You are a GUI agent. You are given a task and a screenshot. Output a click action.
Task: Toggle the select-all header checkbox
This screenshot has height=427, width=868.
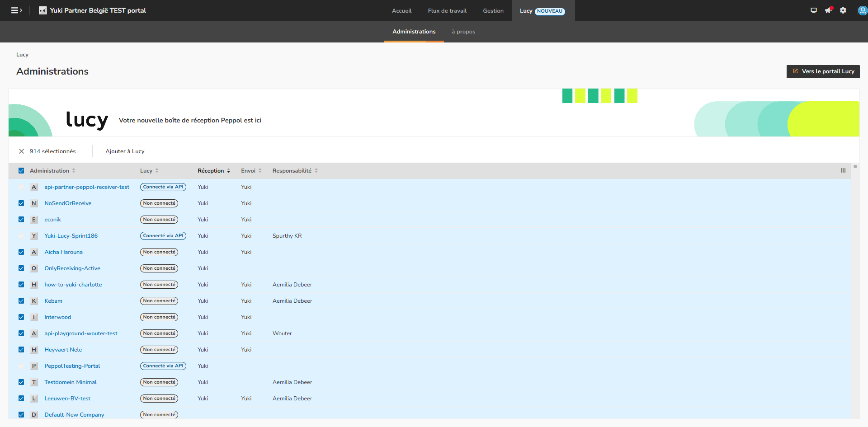[x=21, y=171]
